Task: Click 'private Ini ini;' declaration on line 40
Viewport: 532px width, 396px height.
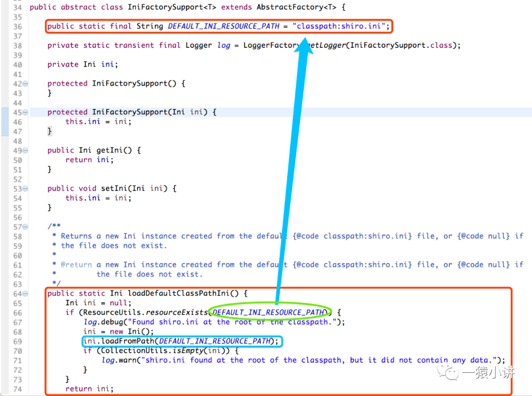Action: 82,64
